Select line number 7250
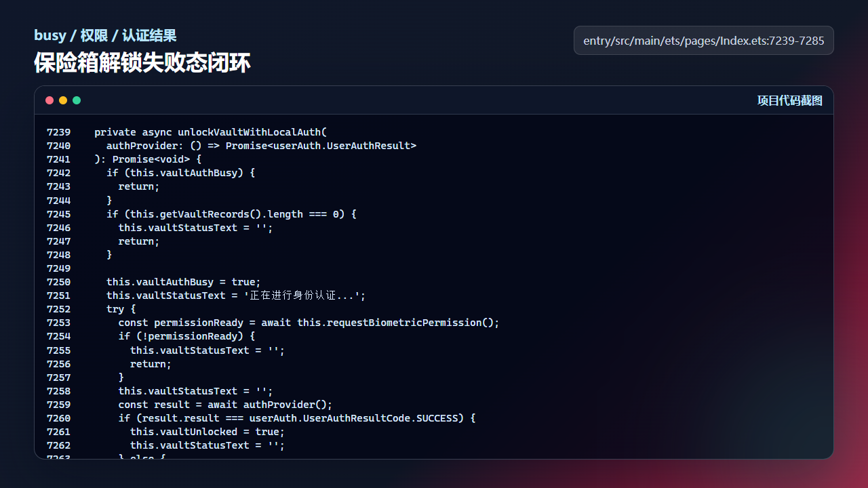Image resolution: width=868 pixels, height=488 pixels. click(58, 282)
